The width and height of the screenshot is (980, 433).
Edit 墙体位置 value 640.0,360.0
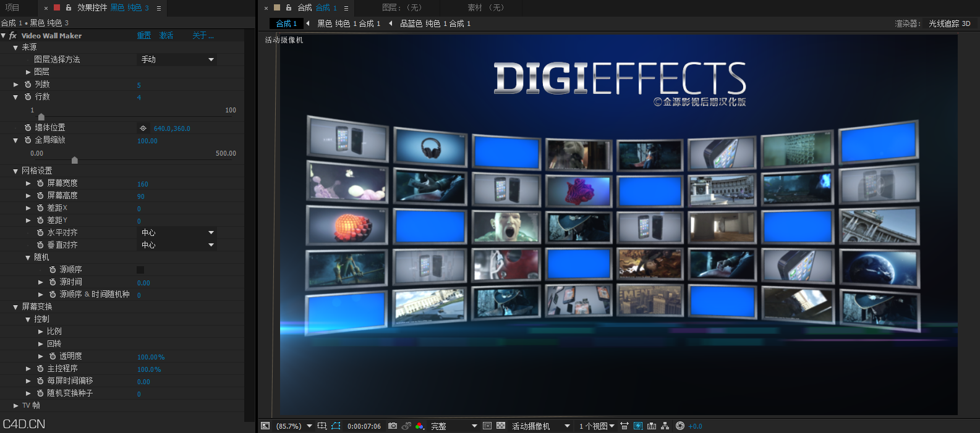pos(172,128)
